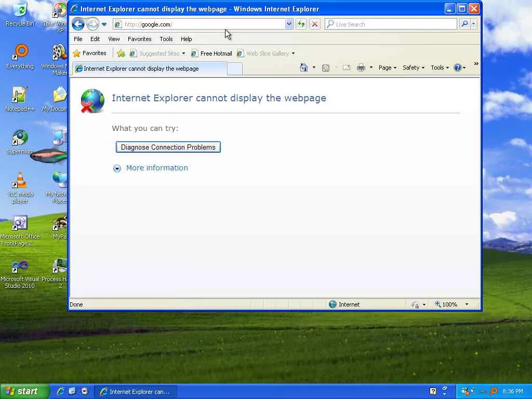Expand the address bar autocomplete dropdown

289,24
